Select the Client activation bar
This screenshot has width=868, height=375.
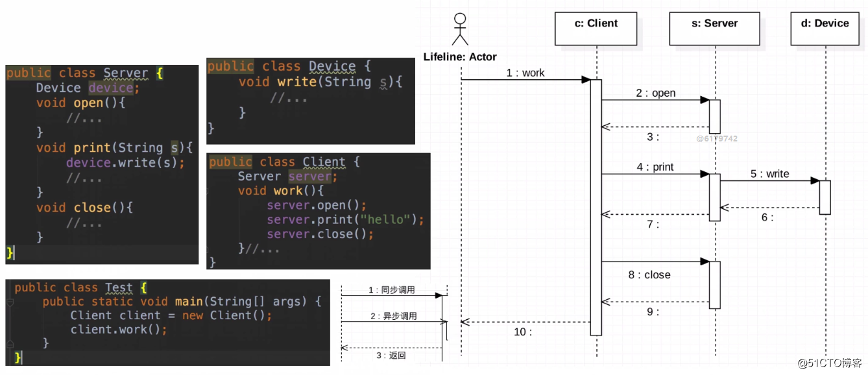[596, 208]
